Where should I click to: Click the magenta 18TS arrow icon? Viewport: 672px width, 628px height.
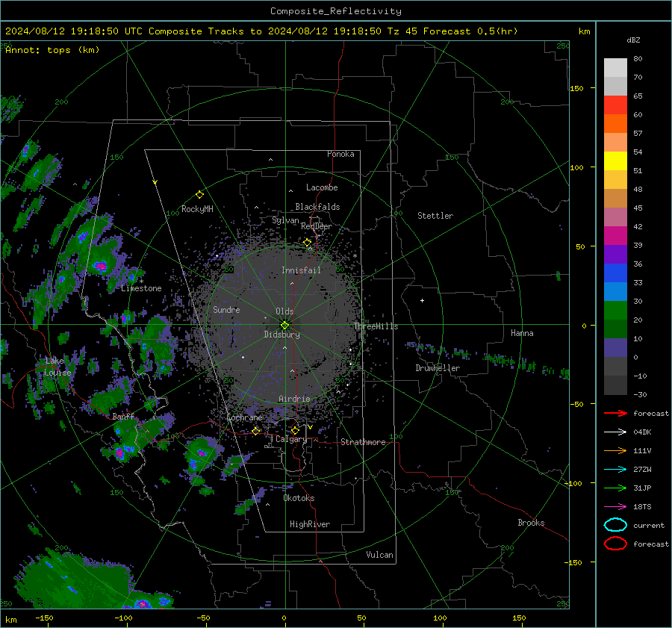pyautogui.click(x=615, y=507)
